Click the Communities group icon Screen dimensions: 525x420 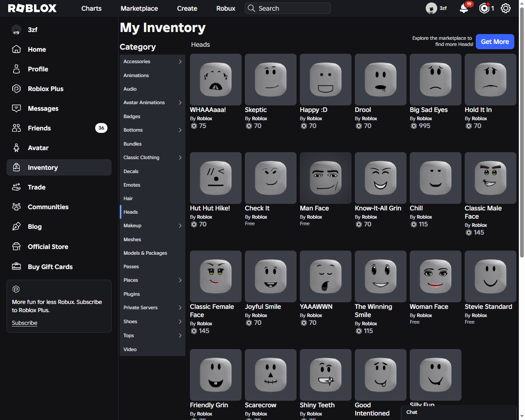point(16,207)
